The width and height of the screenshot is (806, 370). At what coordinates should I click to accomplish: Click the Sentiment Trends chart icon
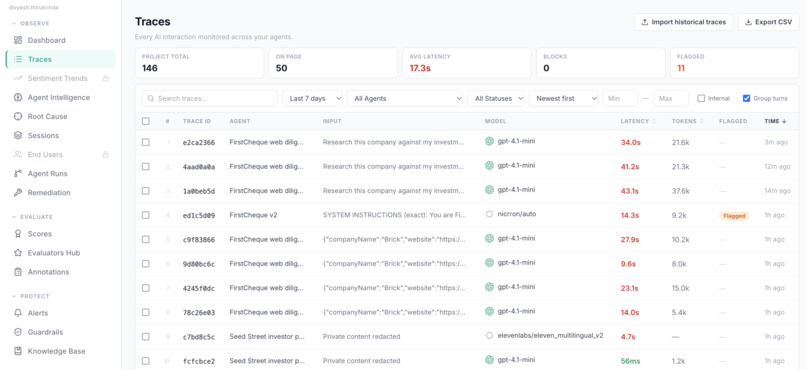tap(18, 78)
